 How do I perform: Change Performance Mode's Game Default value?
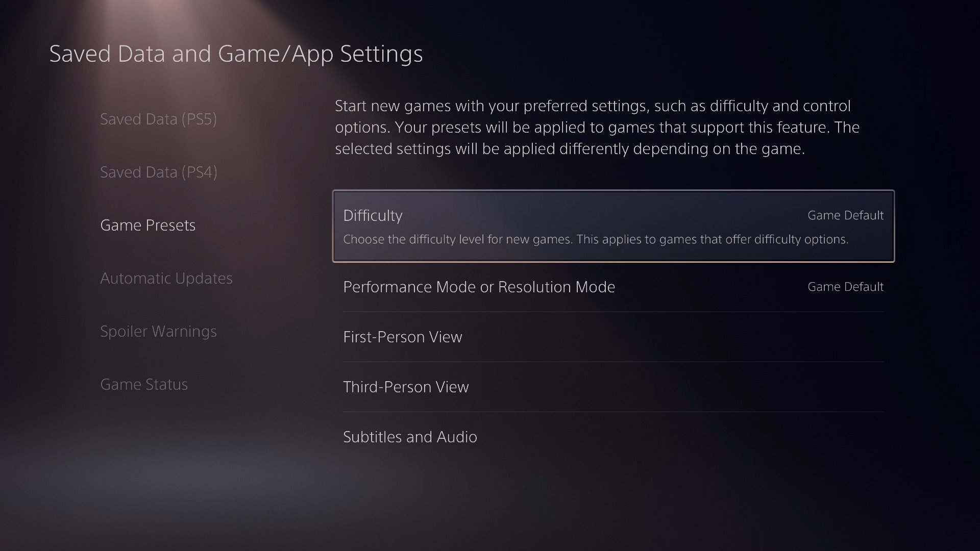point(845,287)
